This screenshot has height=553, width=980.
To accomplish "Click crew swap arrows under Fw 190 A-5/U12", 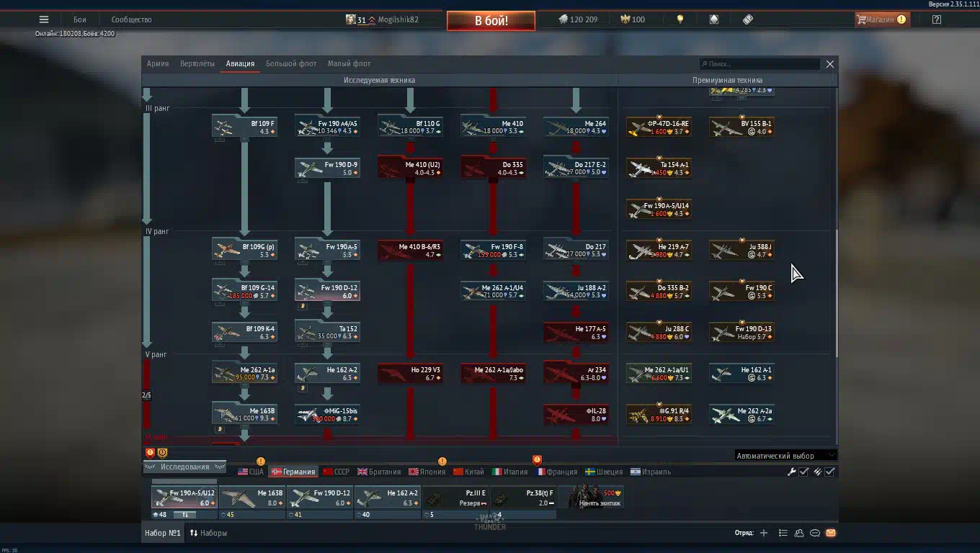I will (184, 515).
